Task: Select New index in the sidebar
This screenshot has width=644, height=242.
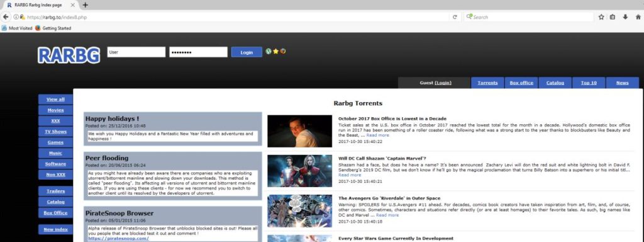Action: pyautogui.click(x=55, y=229)
